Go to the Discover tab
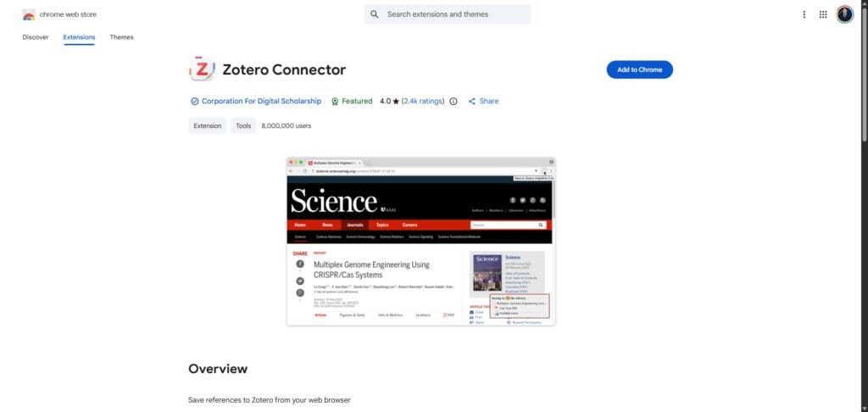This screenshot has width=868, height=412. point(36,37)
